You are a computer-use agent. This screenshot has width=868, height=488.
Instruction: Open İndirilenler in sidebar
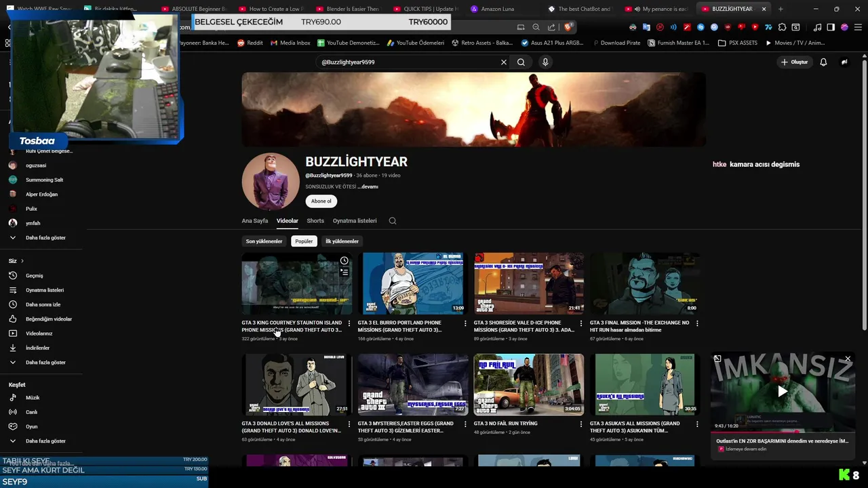(38, 348)
